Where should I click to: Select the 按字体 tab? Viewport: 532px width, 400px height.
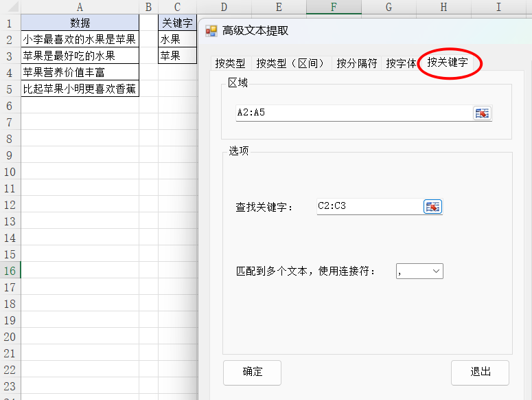(x=400, y=63)
